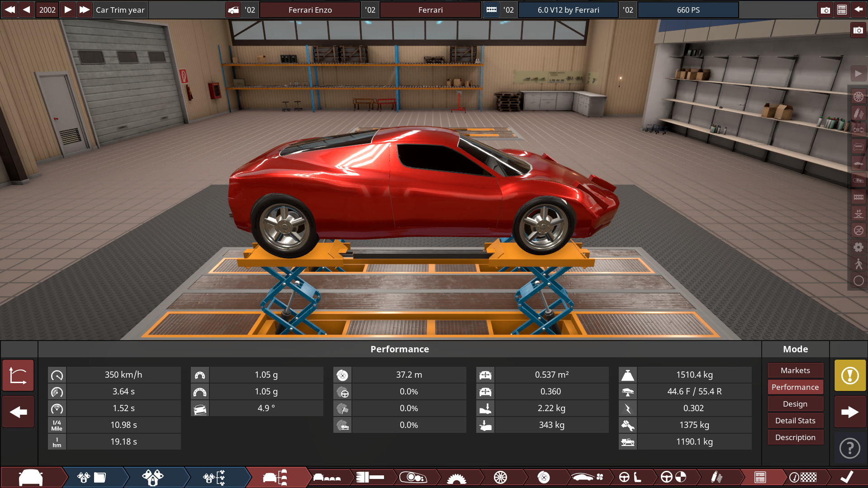868x488 pixels.
Task: Open the aerodynamics step with fan icon
Action: (x=587, y=477)
